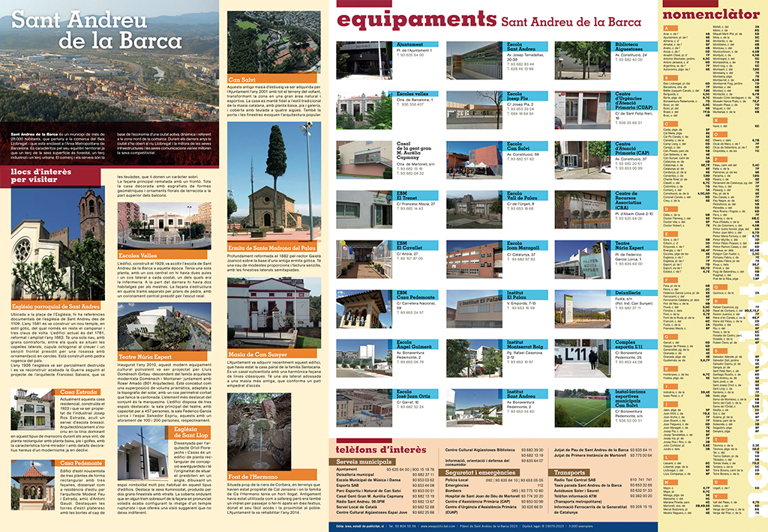The height and width of the screenshot is (532, 768).
Task: Open the Biblioteca Aigüestoses thumbnail
Action: tap(582, 60)
